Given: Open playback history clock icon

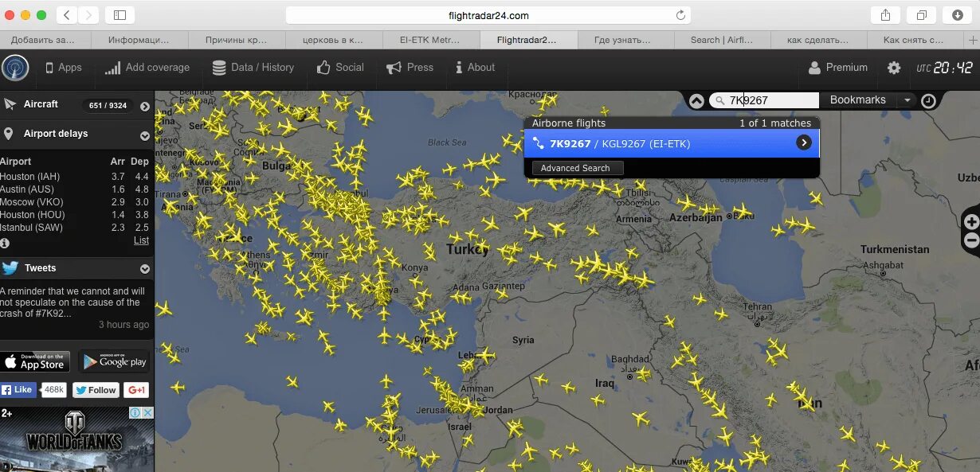Looking at the screenshot, I should coord(928,101).
